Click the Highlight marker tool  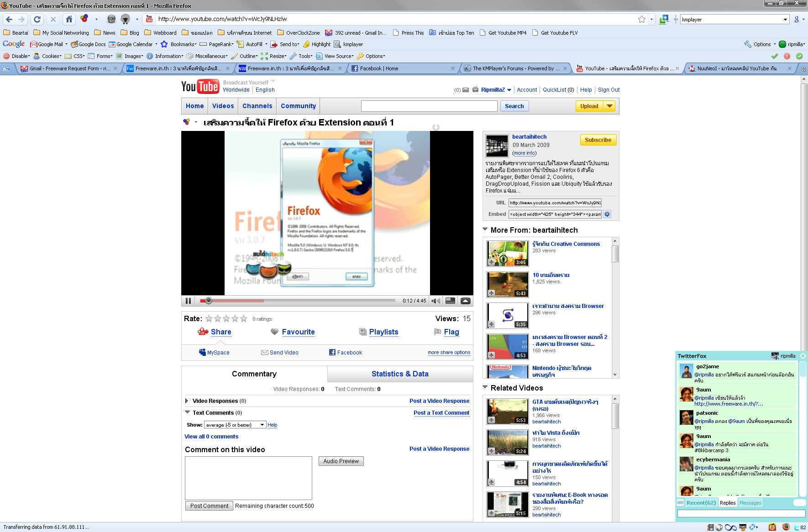[317, 44]
